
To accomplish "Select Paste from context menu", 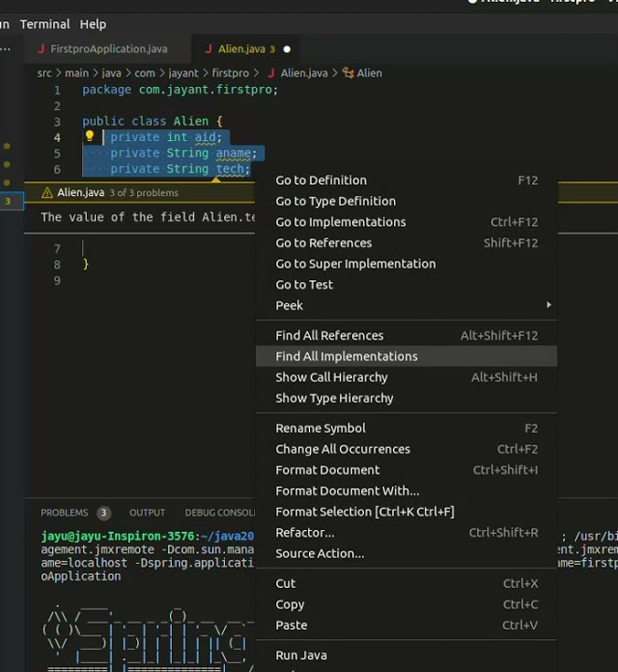I will coord(406,625).
